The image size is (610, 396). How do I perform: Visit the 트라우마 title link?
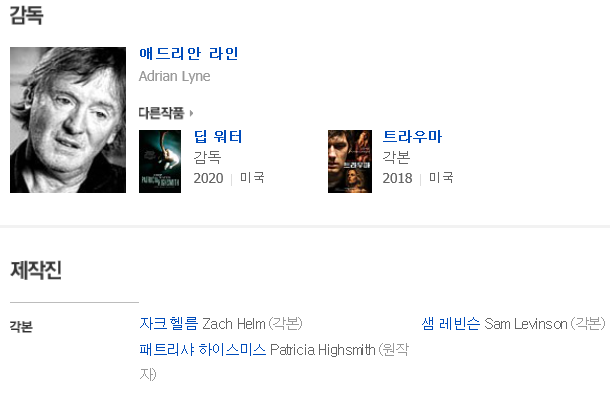pyautogui.click(x=412, y=137)
